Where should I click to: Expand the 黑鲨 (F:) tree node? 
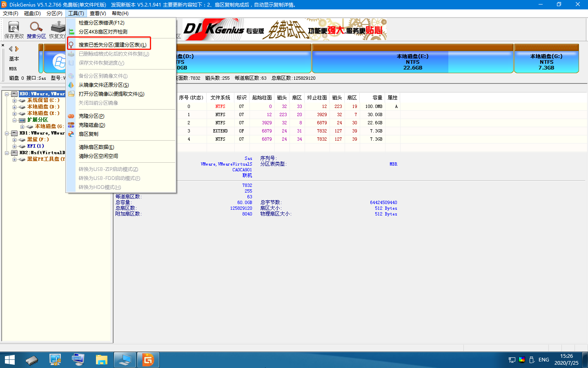pyautogui.click(x=15, y=140)
